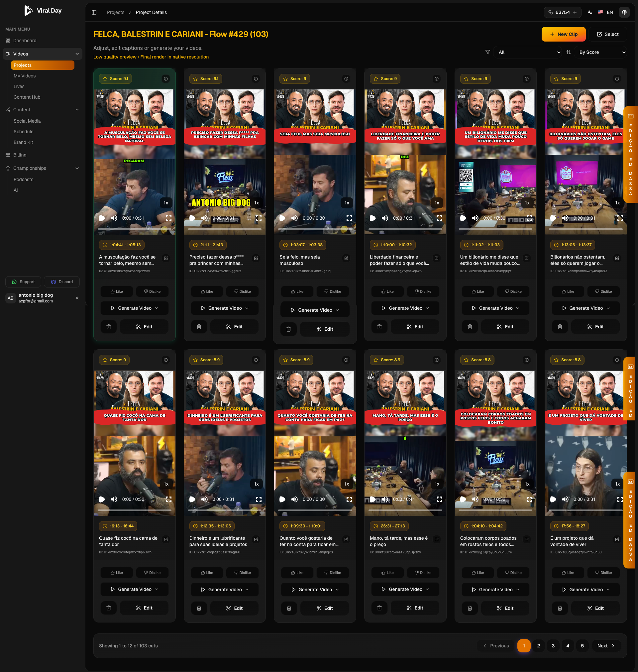Click the New Clip button
Viewport: 638px width, 672px height.
(x=563, y=34)
